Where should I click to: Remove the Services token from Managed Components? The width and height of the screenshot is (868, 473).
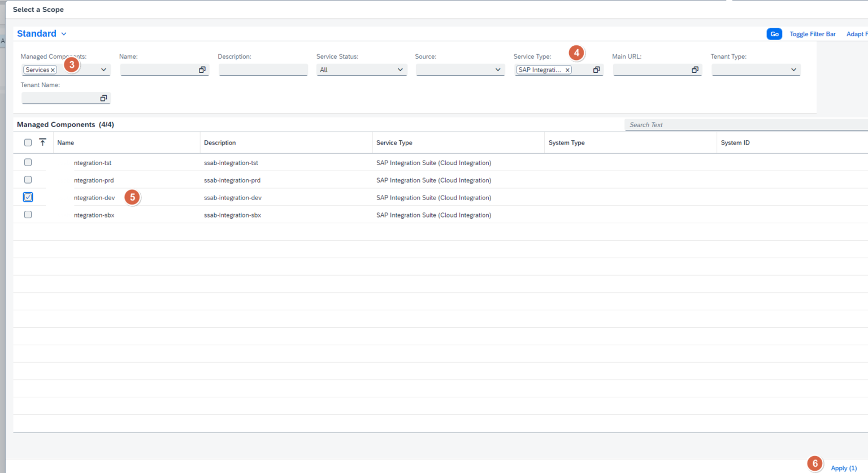click(52, 70)
